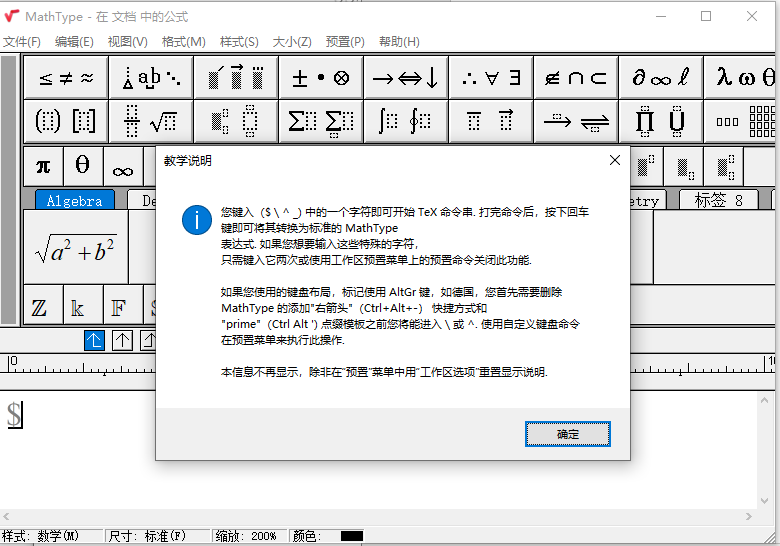
Task: Insert the k symbol button
Action: pos(83,305)
